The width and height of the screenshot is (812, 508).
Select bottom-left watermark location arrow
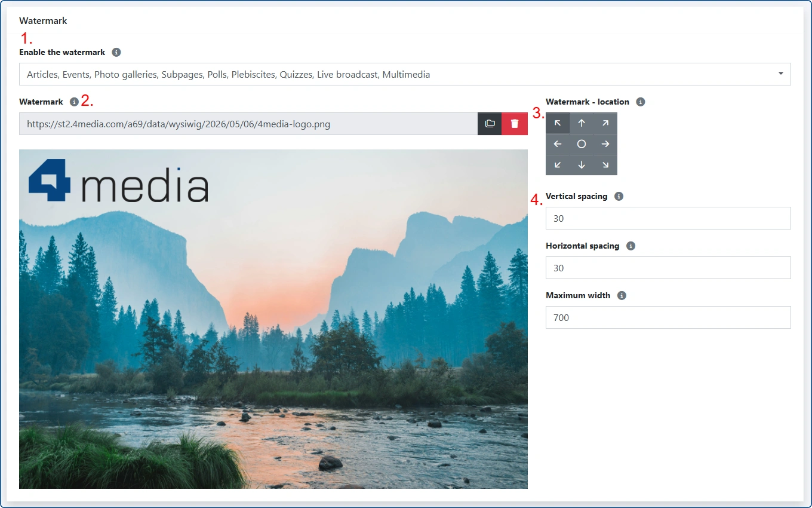(x=558, y=165)
